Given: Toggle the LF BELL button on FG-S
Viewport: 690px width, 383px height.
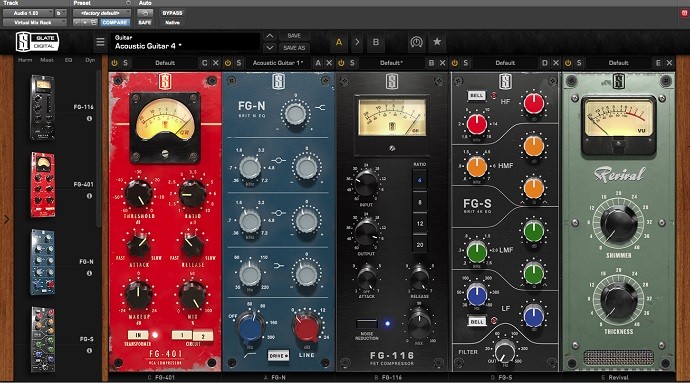Looking at the screenshot, I should tap(477, 321).
